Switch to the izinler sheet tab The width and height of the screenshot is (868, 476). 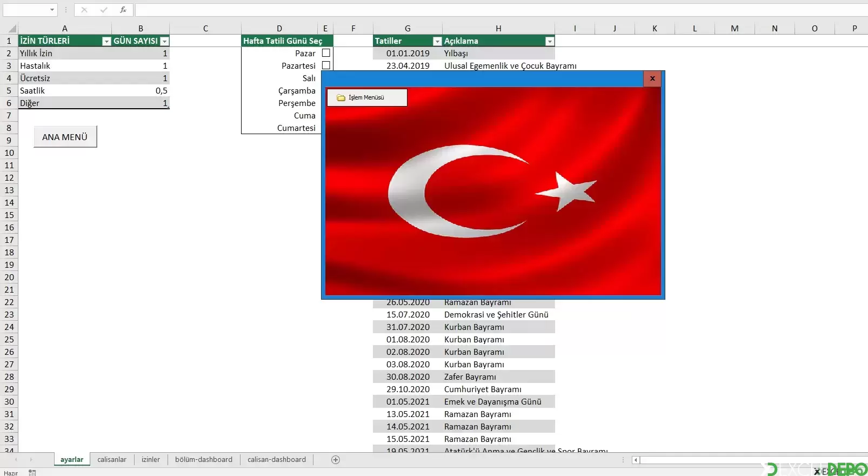point(151,460)
